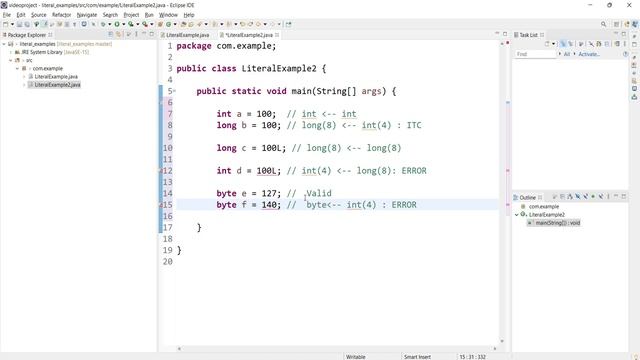Click the New Task icon in Task List
The image size is (640, 360).
[x=547, y=44]
